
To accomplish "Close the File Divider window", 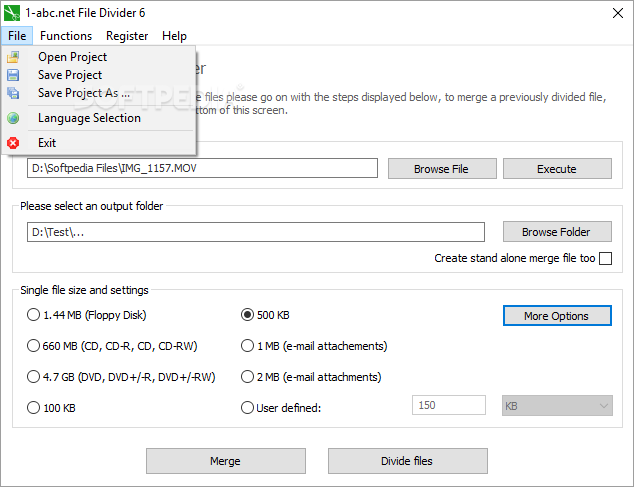I will coord(617,13).
